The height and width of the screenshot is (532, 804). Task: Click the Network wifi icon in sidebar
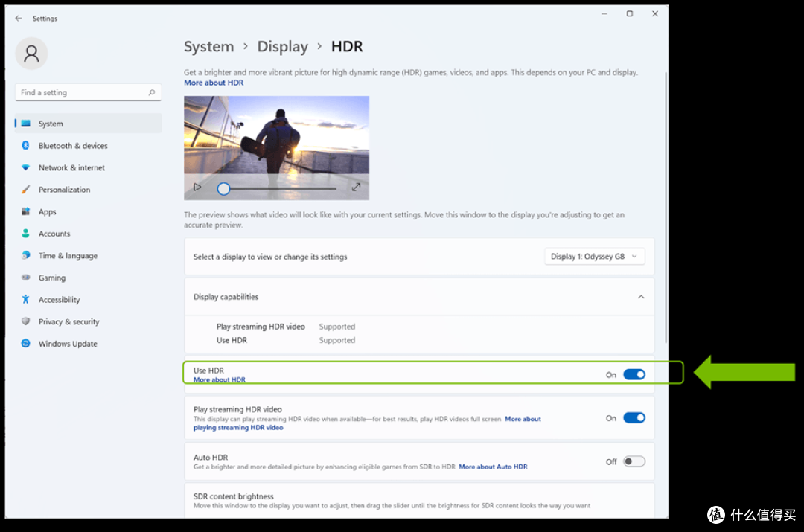[x=25, y=167]
